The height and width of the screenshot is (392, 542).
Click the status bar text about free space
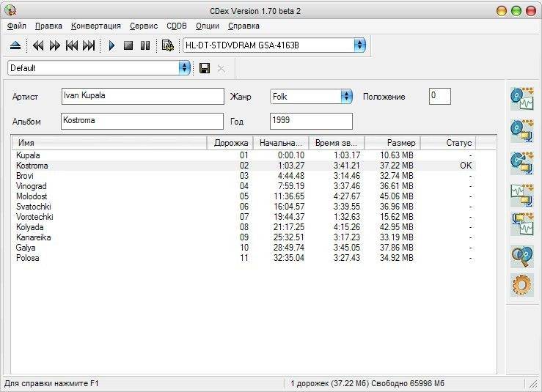pos(367,383)
